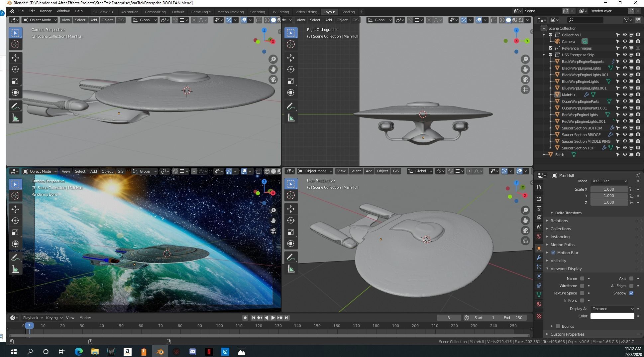The height and width of the screenshot is (357, 644).
Task: Hide the Earth collection eye icon
Action: (625, 155)
